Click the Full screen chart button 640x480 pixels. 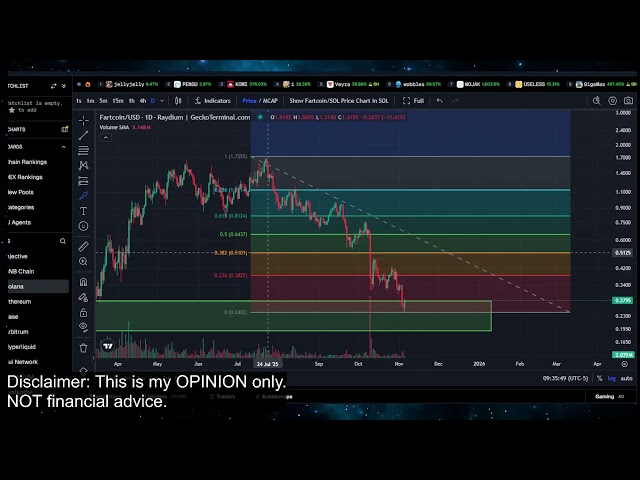tap(414, 101)
